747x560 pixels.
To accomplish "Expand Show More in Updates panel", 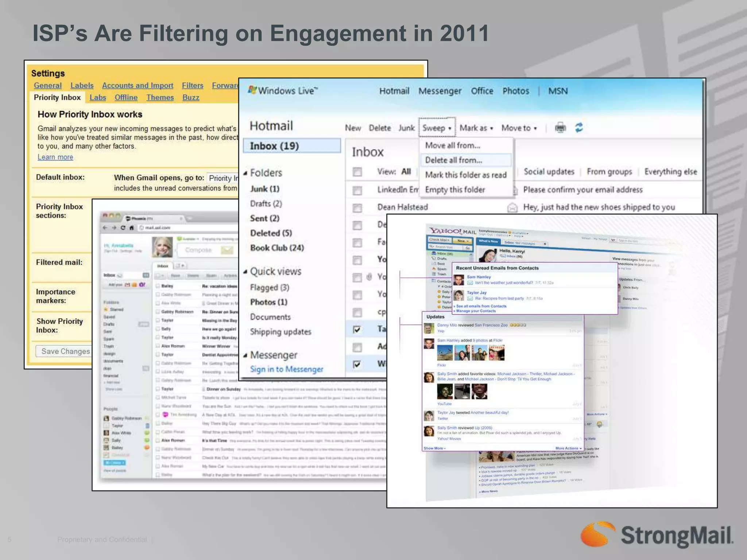I will [434, 448].
